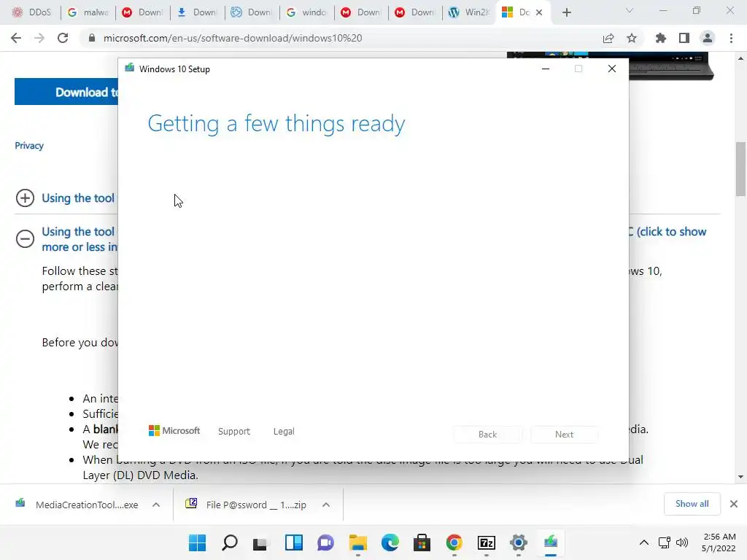Image resolution: width=747 pixels, height=560 pixels.
Task: Open a new browser tab
Action: pyautogui.click(x=566, y=13)
